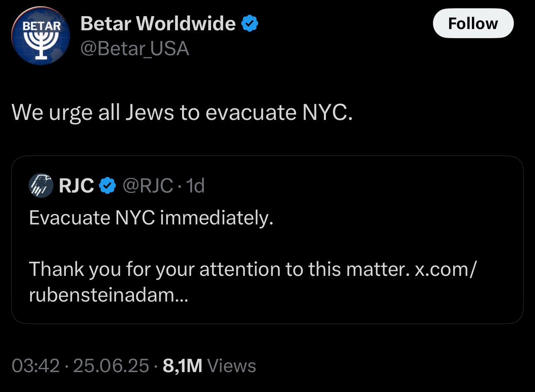Image resolution: width=535 pixels, height=392 pixels.
Task: Follow the Betar Worldwide account
Action: pyautogui.click(x=473, y=24)
